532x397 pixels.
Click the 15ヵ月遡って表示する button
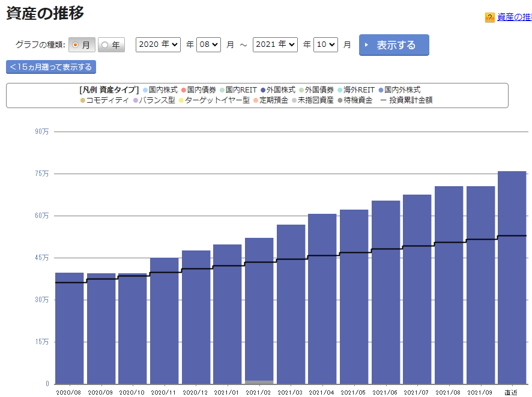[51, 67]
